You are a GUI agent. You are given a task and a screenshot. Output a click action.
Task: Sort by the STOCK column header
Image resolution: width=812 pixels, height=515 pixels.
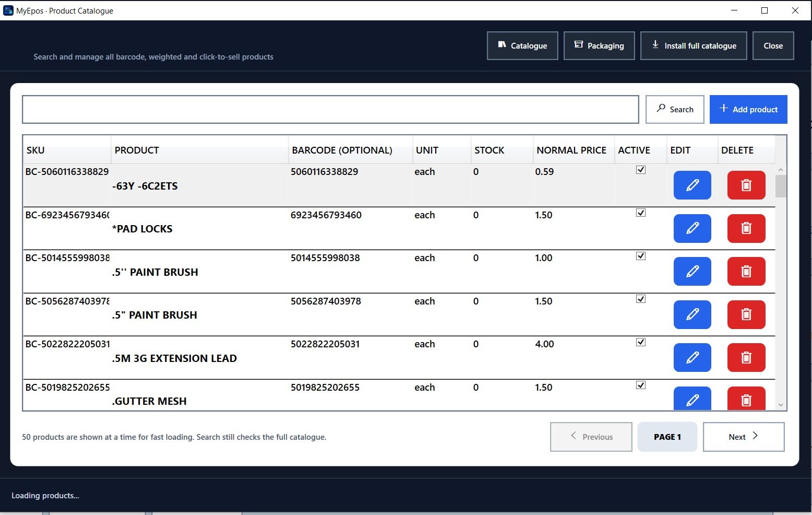[x=502, y=150]
